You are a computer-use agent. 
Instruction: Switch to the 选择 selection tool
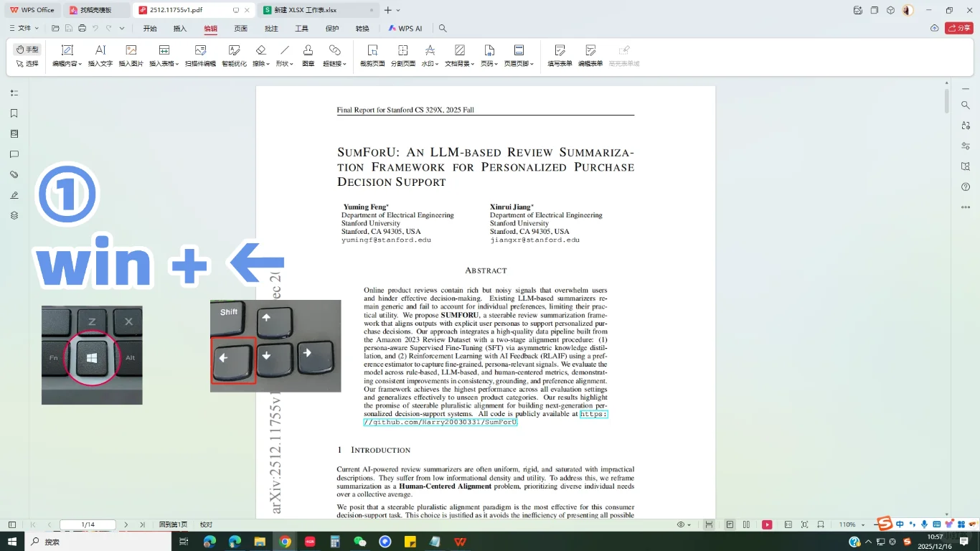pos(27,64)
